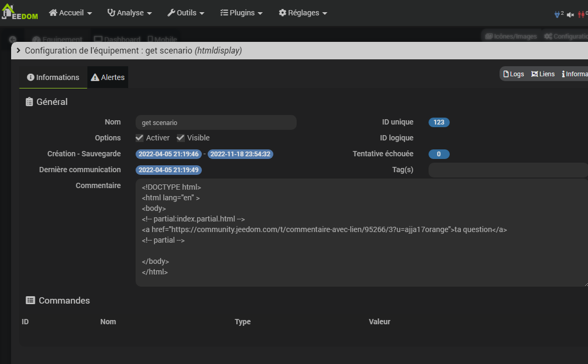
Task: Toggle the Activer checkbox
Action: (140, 138)
